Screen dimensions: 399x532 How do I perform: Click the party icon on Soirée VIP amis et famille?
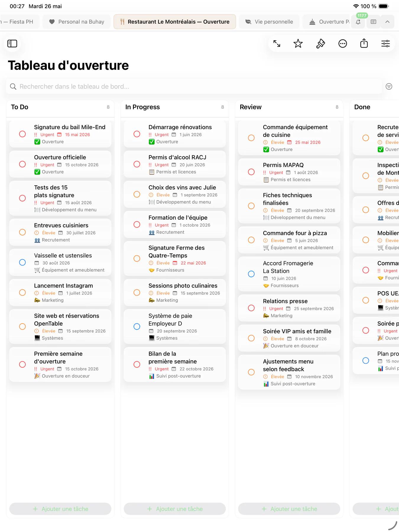[x=266, y=346]
